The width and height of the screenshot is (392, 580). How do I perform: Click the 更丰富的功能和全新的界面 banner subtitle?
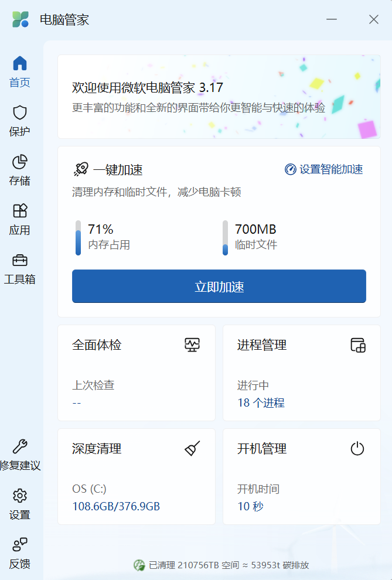tap(199, 108)
